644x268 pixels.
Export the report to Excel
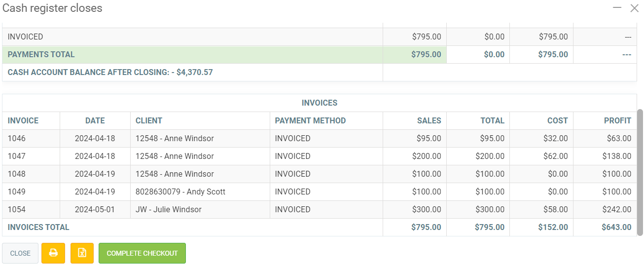pyautogui.click(x=82, y=253)
